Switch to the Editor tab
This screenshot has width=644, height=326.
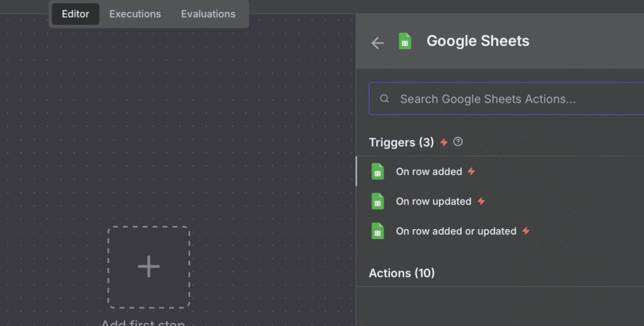pos(75,14)
